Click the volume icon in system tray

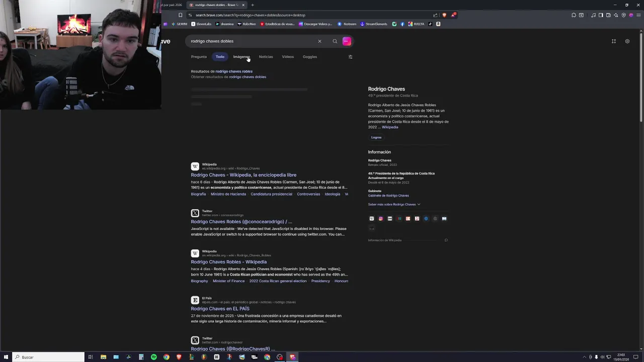coord(602,357)
